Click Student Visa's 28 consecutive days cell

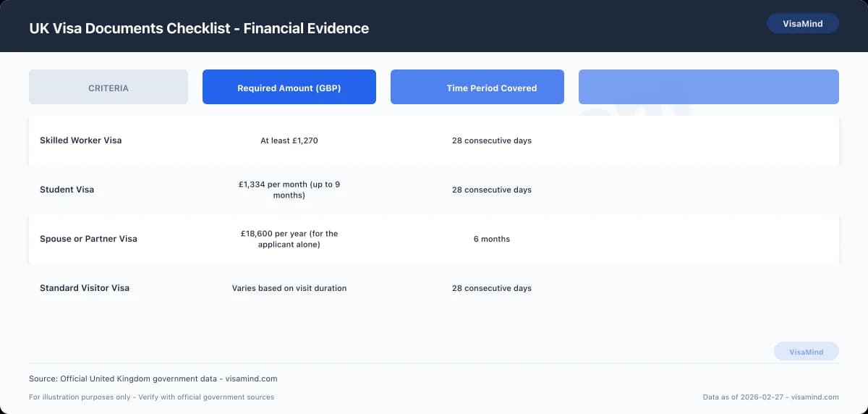point(492,190)
